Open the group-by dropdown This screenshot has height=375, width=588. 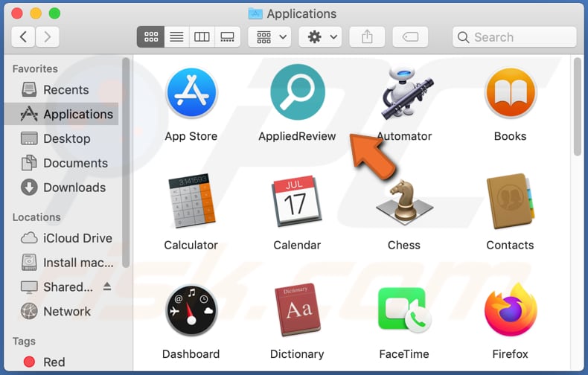[x=269, y=36]
